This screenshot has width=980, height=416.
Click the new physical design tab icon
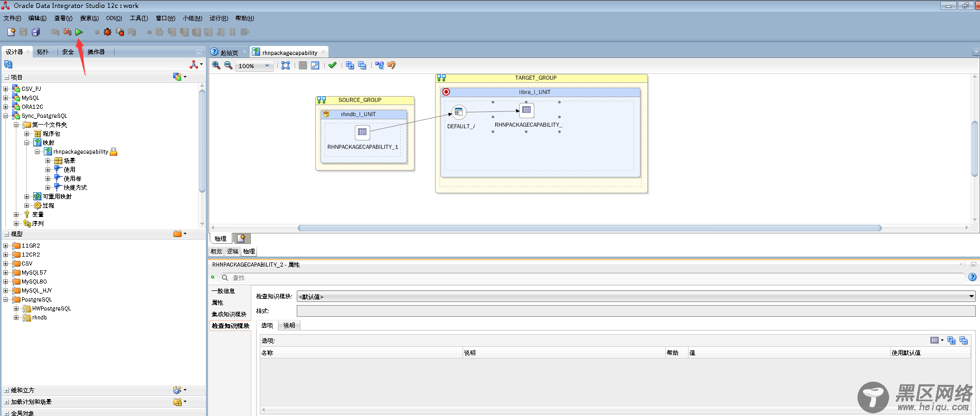(241, 239)
